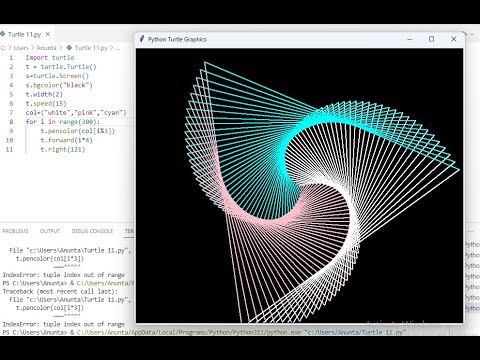Select the highlighted Python terminal entry in the list

click(472, 308)
